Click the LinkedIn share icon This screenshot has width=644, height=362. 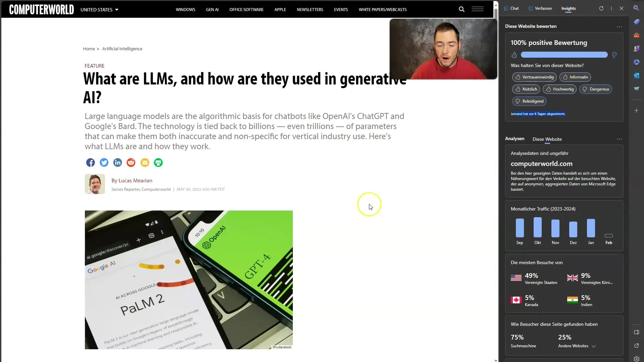pos(118,163)
